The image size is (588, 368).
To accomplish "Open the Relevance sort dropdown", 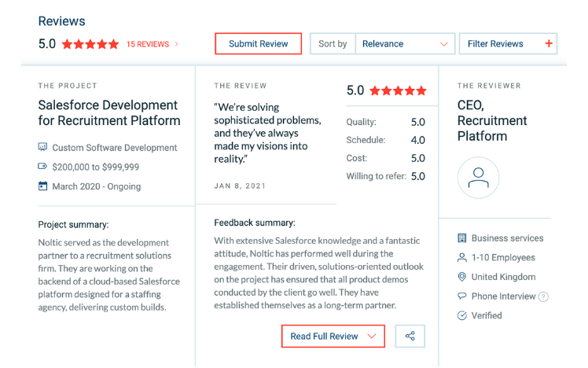I will (x=405, y=44).
